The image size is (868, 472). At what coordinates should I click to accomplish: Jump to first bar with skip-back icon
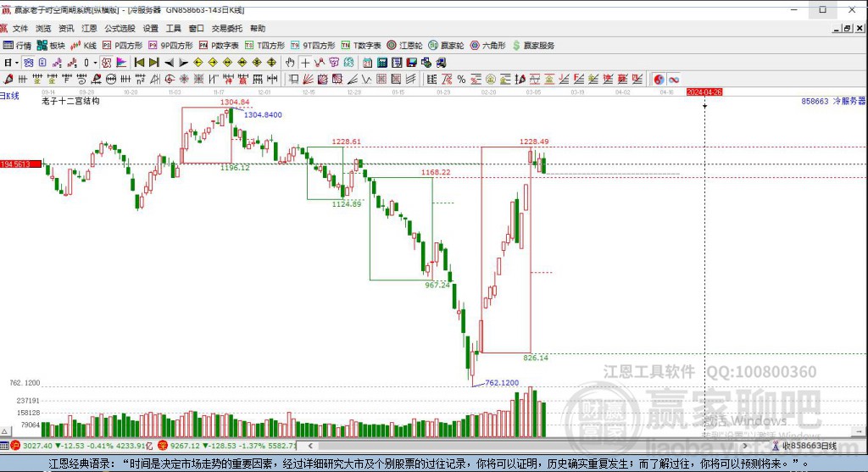[x=140, y=63]
